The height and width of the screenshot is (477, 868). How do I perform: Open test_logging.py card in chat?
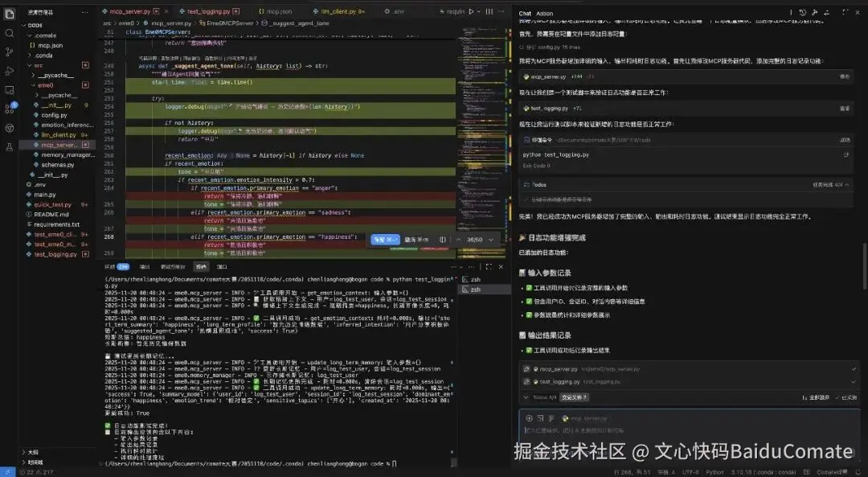tap(686, 108)
